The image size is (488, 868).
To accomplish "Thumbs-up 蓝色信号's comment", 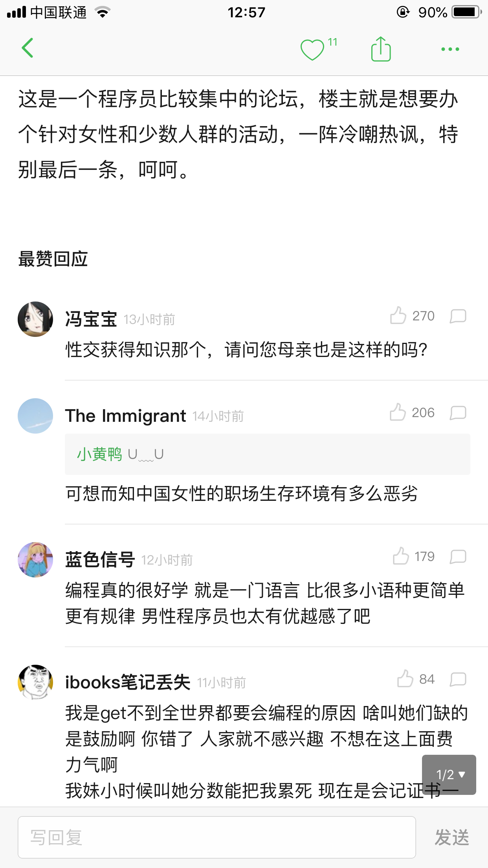I will click(401, 556).
